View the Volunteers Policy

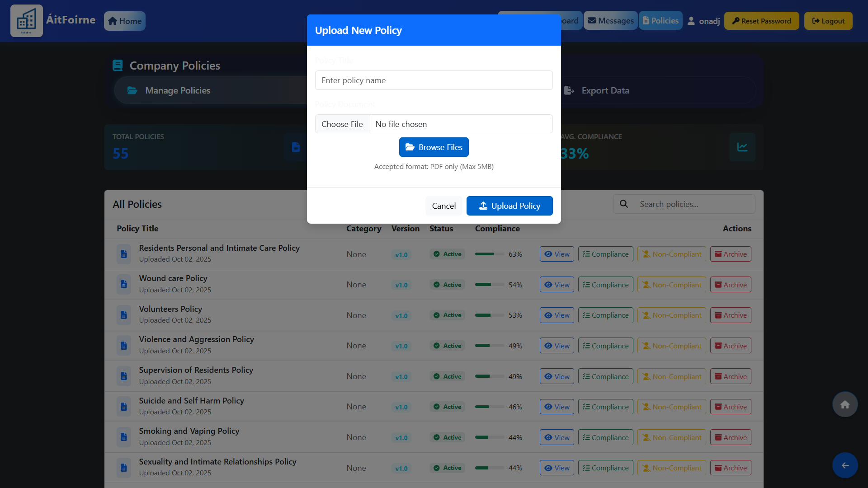pos(557,315)
